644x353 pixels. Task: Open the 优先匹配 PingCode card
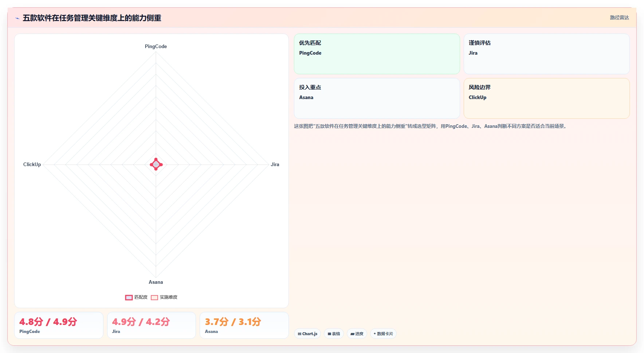point(377,54)
